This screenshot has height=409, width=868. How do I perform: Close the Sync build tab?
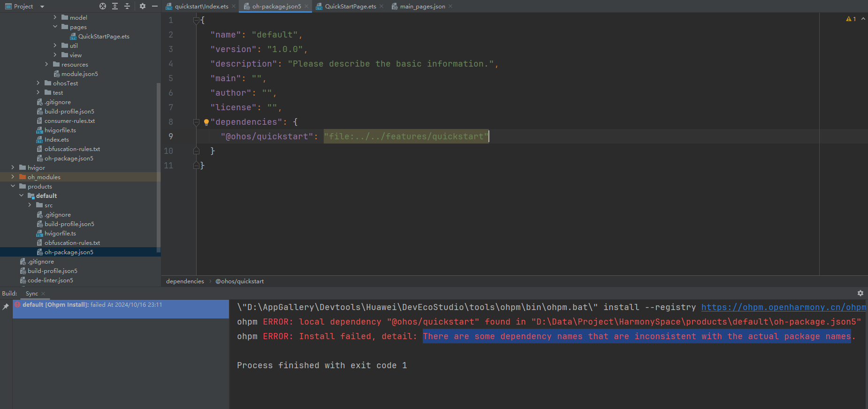(43, 294)
